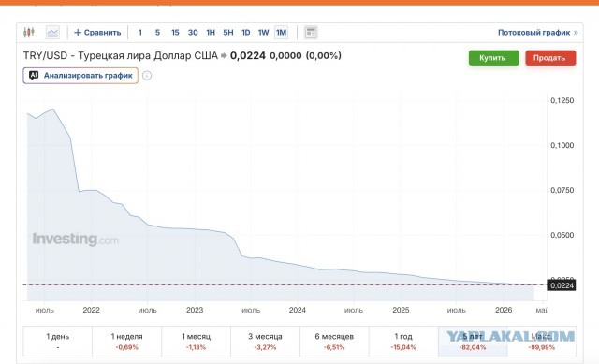
Task: Click the 0,1000 price axis value
Action: click(x=562, y=145)
